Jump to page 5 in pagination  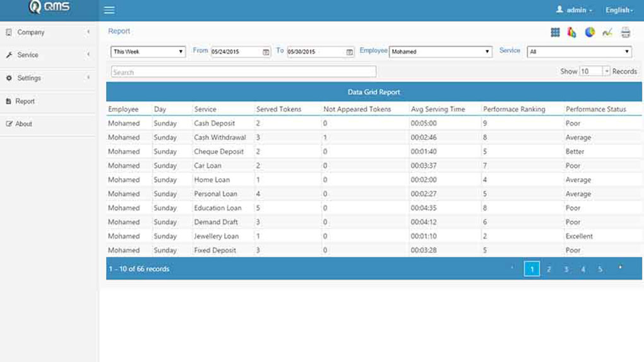click(600, 269)
